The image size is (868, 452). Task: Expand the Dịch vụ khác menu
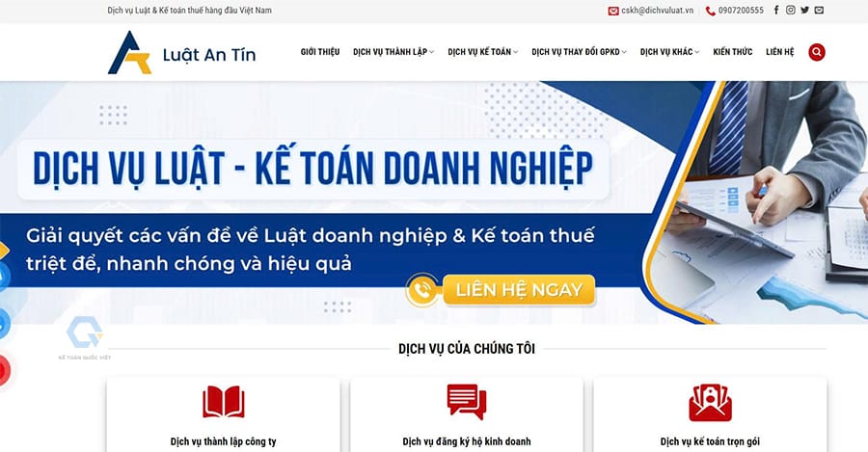(670, 52)
